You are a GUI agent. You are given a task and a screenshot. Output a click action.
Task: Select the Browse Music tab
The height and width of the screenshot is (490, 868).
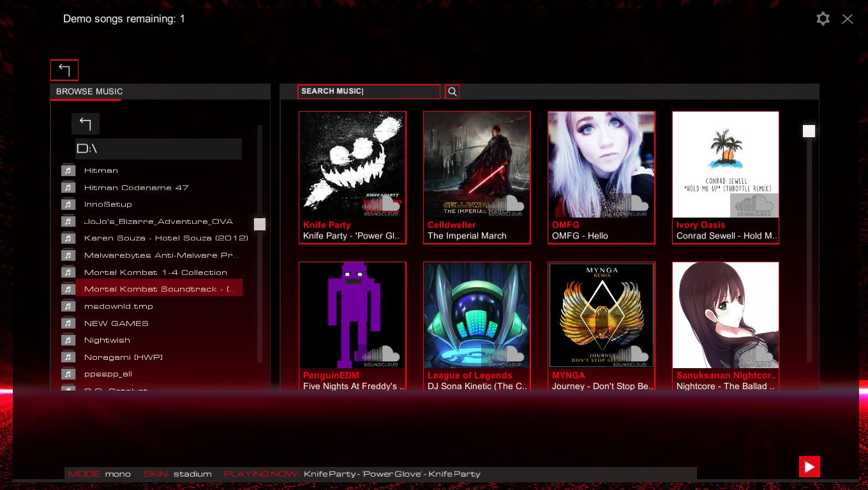[x=89, y=92]
